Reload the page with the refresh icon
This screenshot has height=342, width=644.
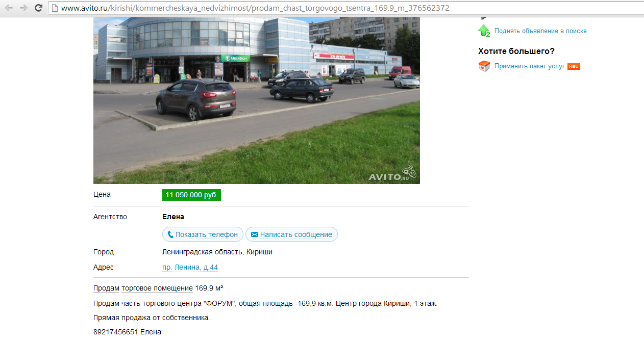click(x=38, y=8)
